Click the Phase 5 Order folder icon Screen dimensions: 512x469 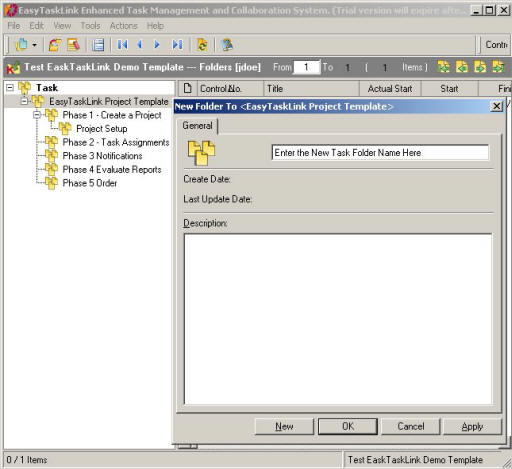pyautogui.click(x=51, y=183)
